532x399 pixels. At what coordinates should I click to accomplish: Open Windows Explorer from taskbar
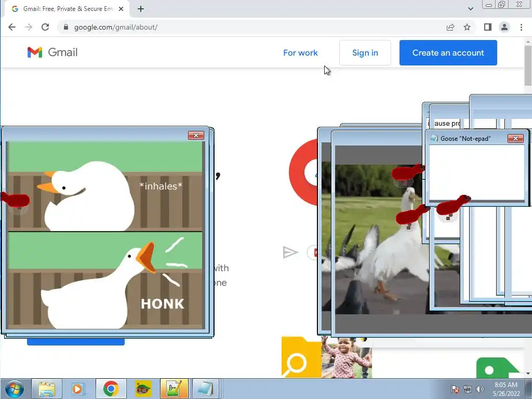click(47, 389)
